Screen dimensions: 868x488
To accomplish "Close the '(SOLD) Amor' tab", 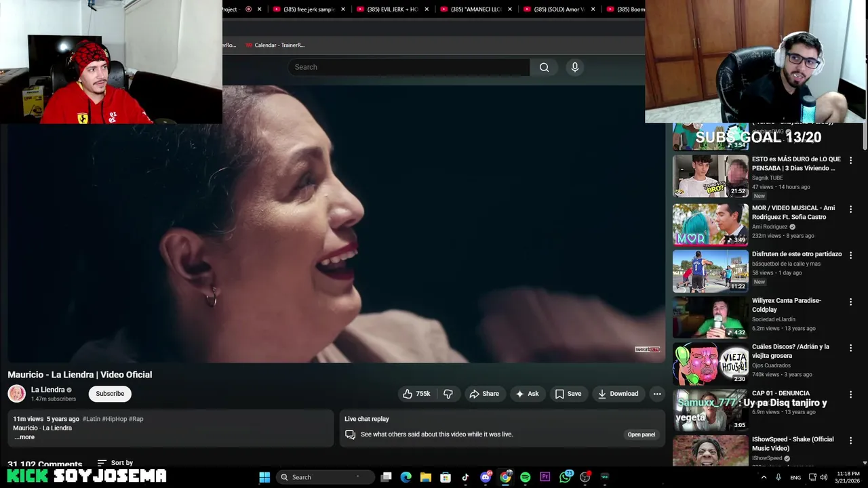I will click(x=593, y=9).
